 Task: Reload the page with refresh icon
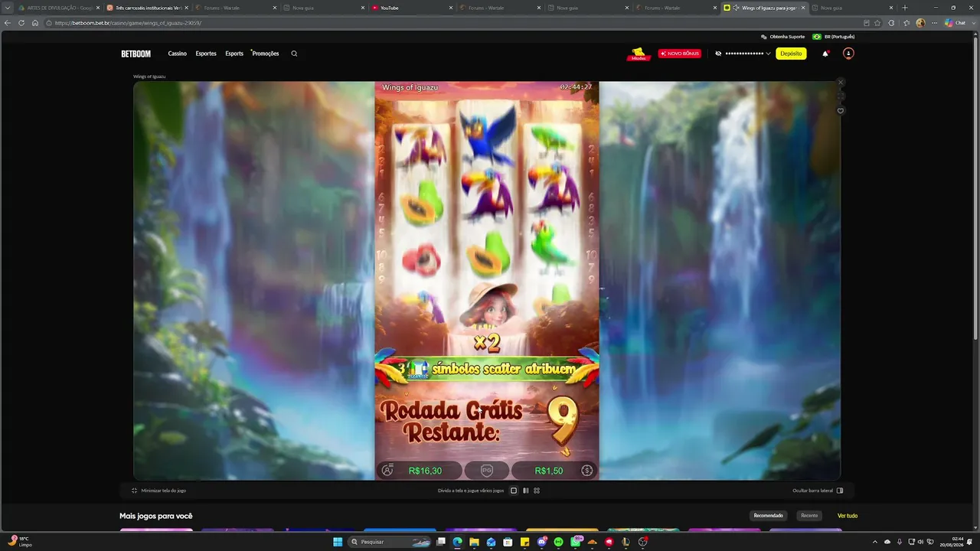point(21,23)
